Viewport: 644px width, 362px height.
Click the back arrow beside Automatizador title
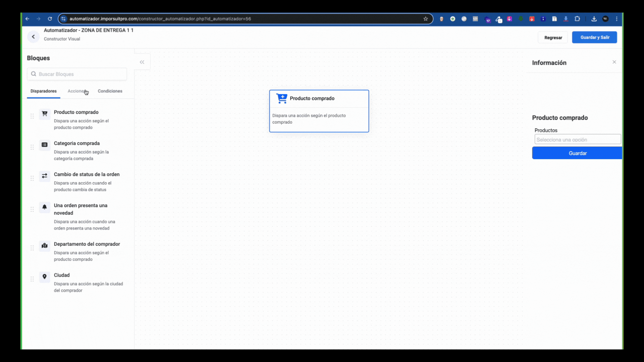click(33, 37)
